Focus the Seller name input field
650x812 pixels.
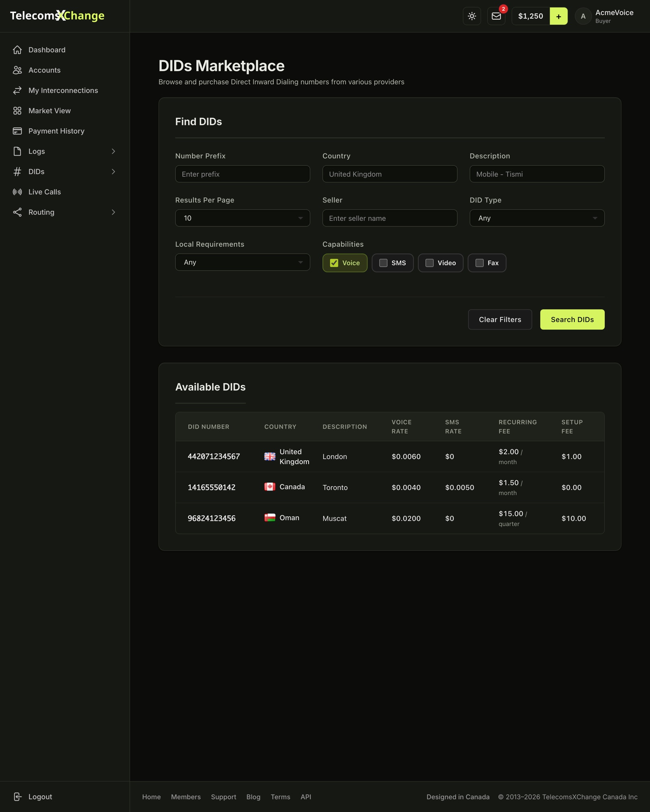click(390, 218)
